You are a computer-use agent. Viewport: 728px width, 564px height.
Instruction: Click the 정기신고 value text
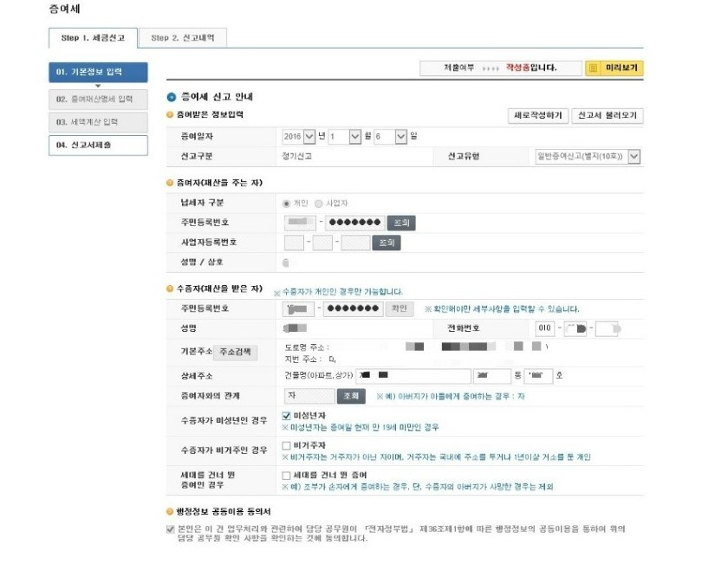coord(296,157)
